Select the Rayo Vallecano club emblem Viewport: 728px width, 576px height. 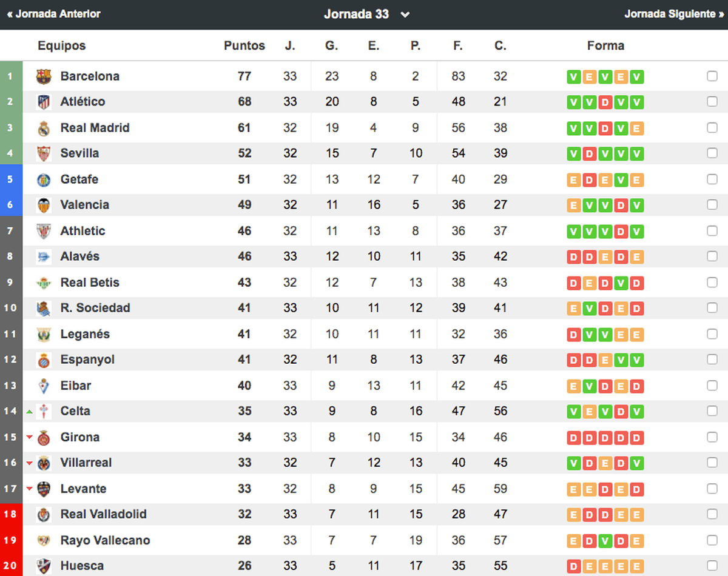pos(44,540)
